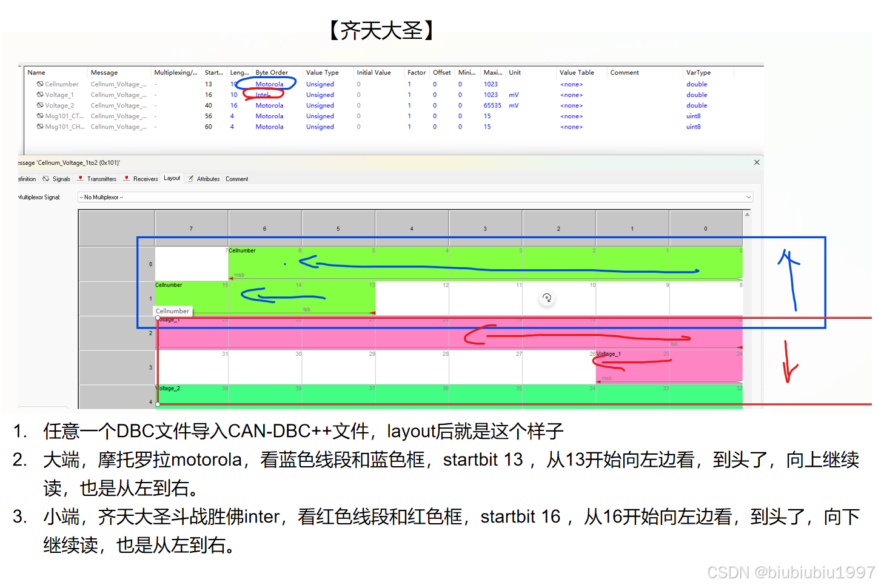Click the flag icon on Receivers tab
Screen dimensions: 878x588
coord(127,178)
